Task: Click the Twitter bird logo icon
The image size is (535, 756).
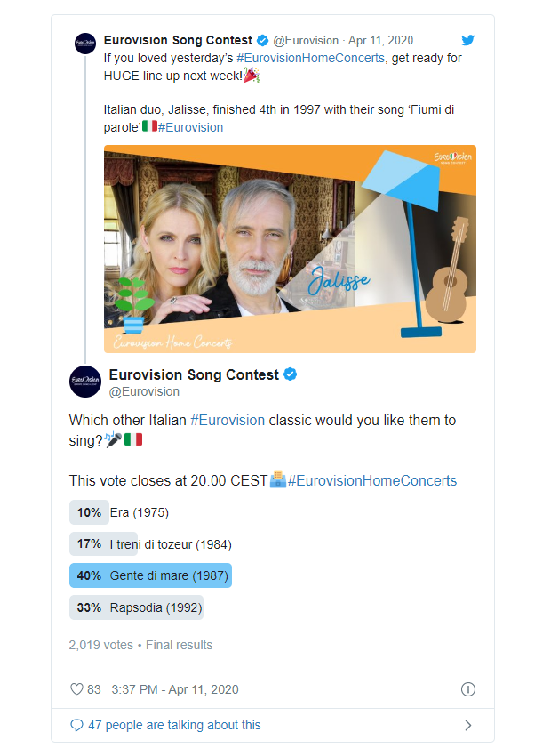Action: pyautogui.click(x=467, y=40)
